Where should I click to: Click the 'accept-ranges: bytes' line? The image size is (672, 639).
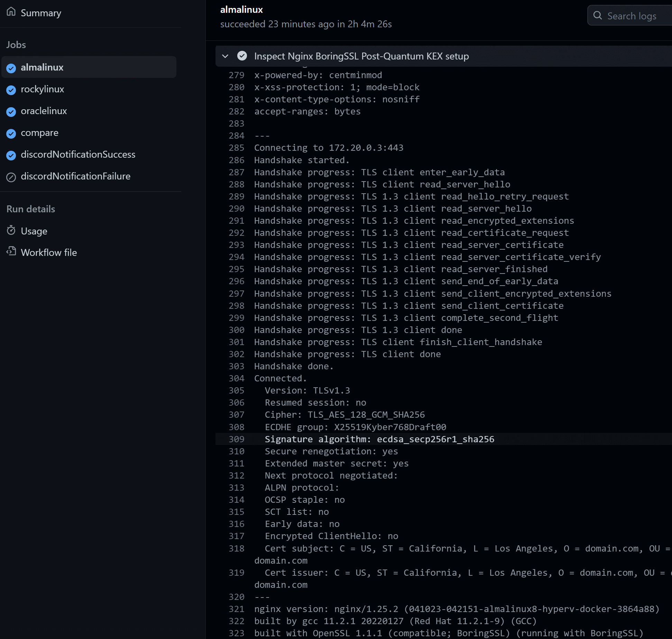307,111
